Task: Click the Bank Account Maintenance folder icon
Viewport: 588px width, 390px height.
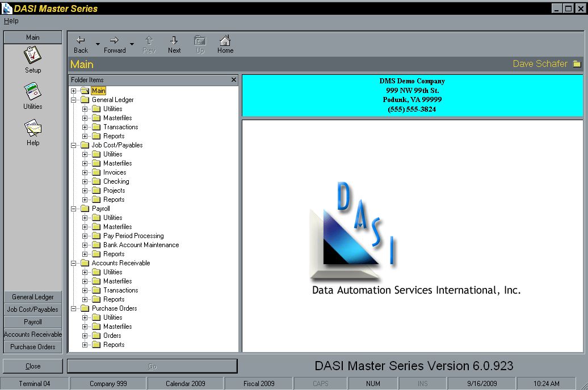Action: (96, 245)
